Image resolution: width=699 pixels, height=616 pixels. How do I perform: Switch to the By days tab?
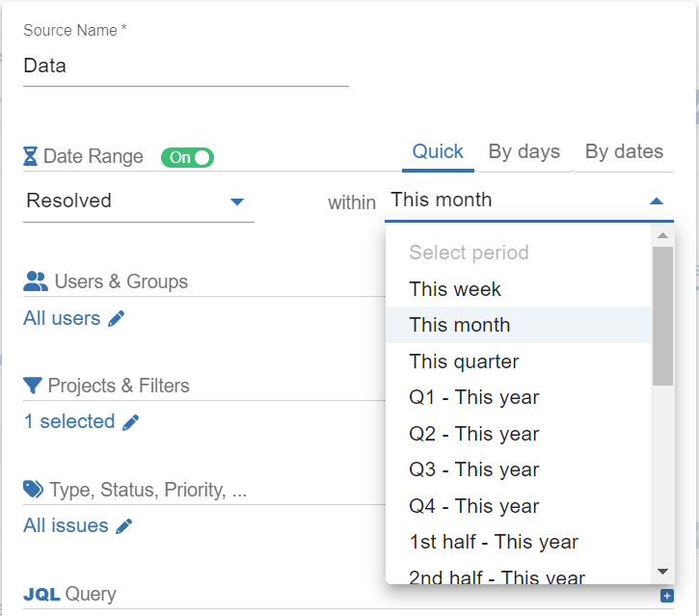tap(524, 152)
